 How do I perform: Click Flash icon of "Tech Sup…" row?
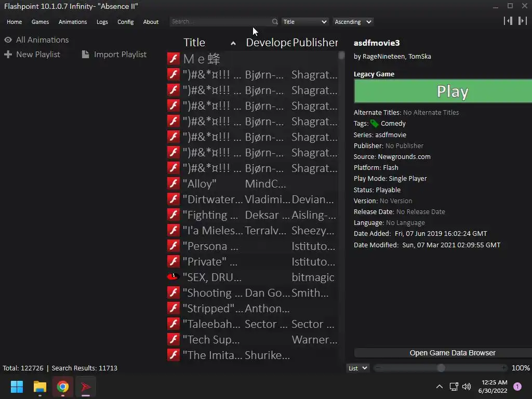pyautogui.click(x=174, y=339)
